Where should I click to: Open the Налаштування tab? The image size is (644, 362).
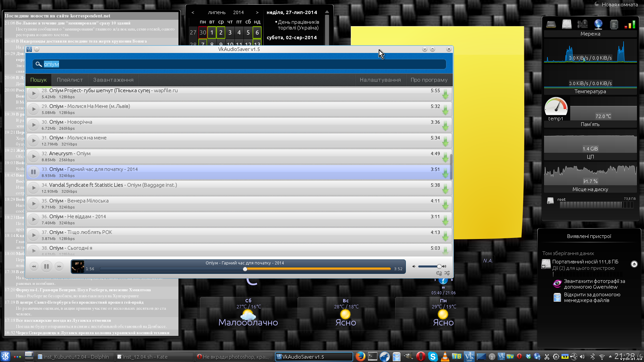click(380, 80)
